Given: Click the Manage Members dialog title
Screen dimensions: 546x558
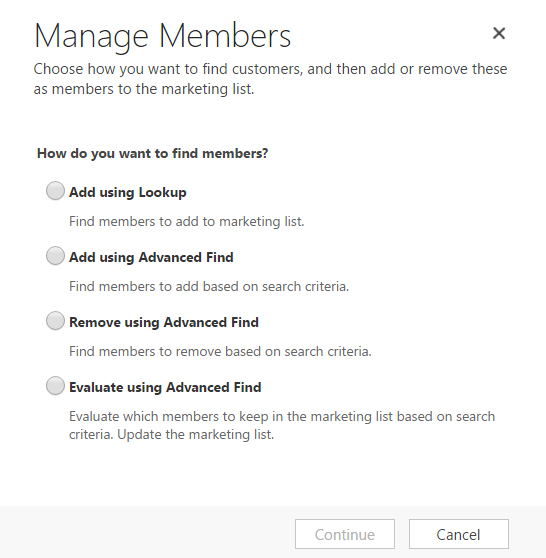Looking at the screenshot, I should tap(163, 37).
